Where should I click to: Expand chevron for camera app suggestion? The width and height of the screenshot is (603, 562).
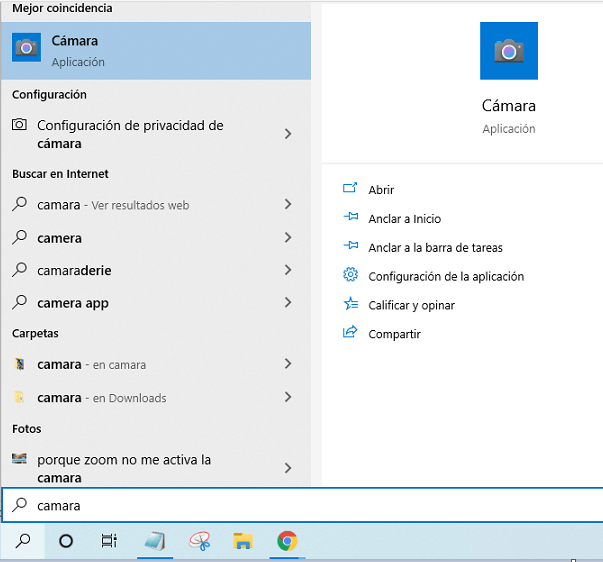point(288,302)
